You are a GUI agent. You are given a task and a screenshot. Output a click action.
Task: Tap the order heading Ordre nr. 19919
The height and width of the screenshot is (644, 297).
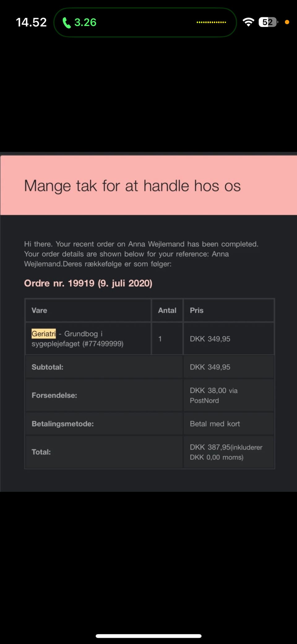click(x=88, y=283)
